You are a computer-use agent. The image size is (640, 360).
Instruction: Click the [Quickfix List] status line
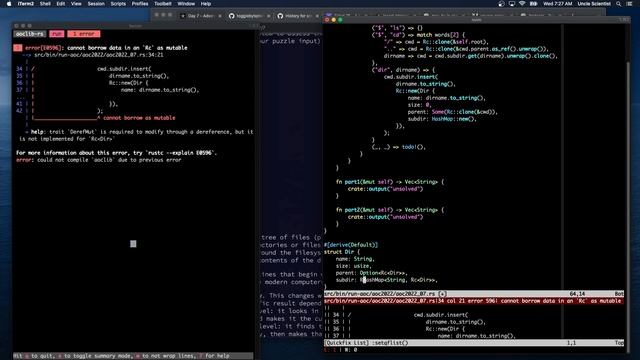[x=474, y=343]
